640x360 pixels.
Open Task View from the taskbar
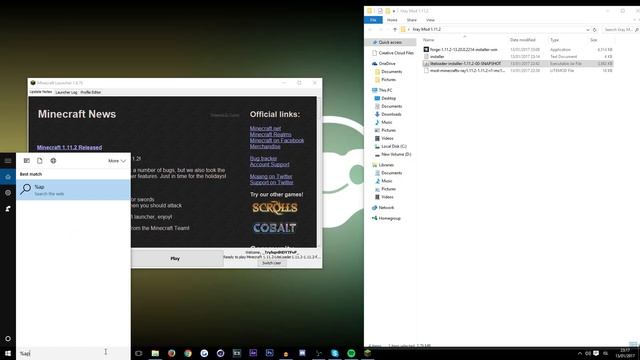click(139, 353)
